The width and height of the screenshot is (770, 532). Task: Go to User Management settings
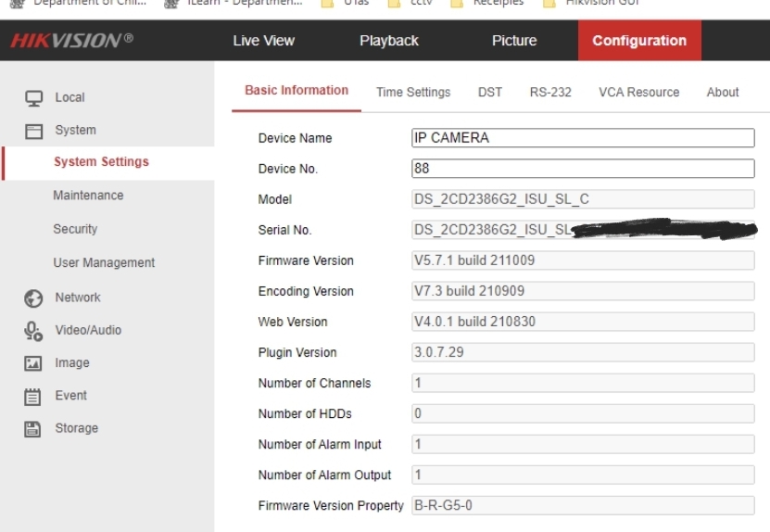[x=104, y=263]
